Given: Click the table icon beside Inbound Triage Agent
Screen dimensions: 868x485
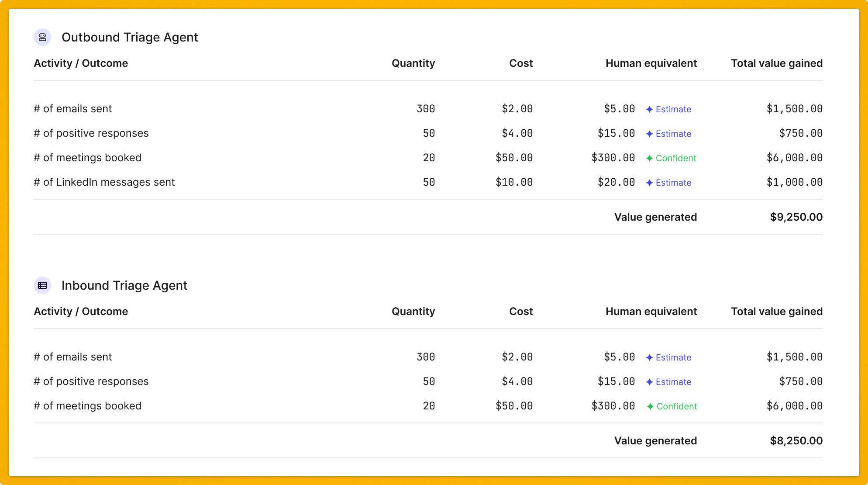Looking at the screenshot, I should click(42, 285).
